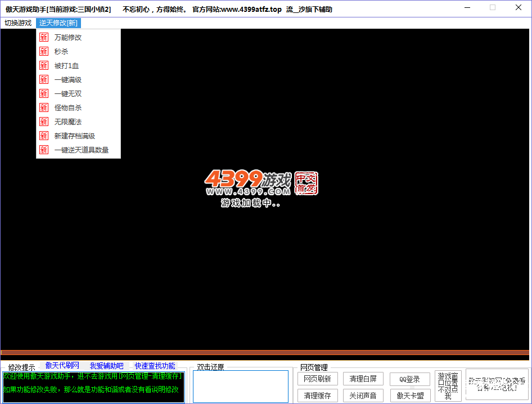This screenshot has width=532, height=404.
Task: Click the 新 icon beside 一键满级
Action: coord(44,79)
